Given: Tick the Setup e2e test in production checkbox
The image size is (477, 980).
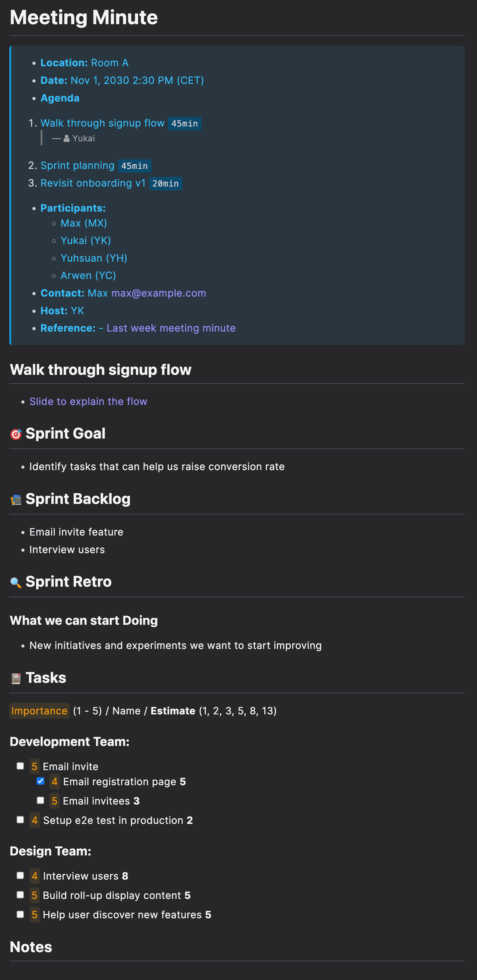Looking at the screenshot, I should click(x=20, y=819).
